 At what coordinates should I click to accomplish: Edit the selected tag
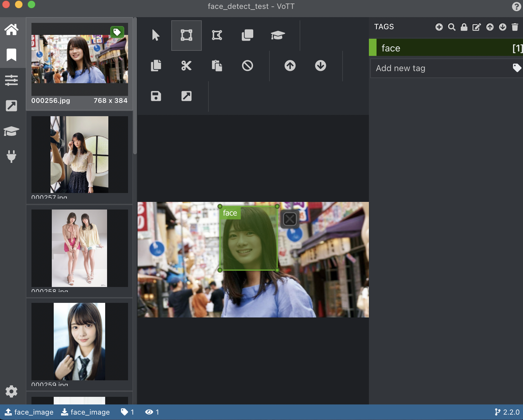click(x=477, y=27)
